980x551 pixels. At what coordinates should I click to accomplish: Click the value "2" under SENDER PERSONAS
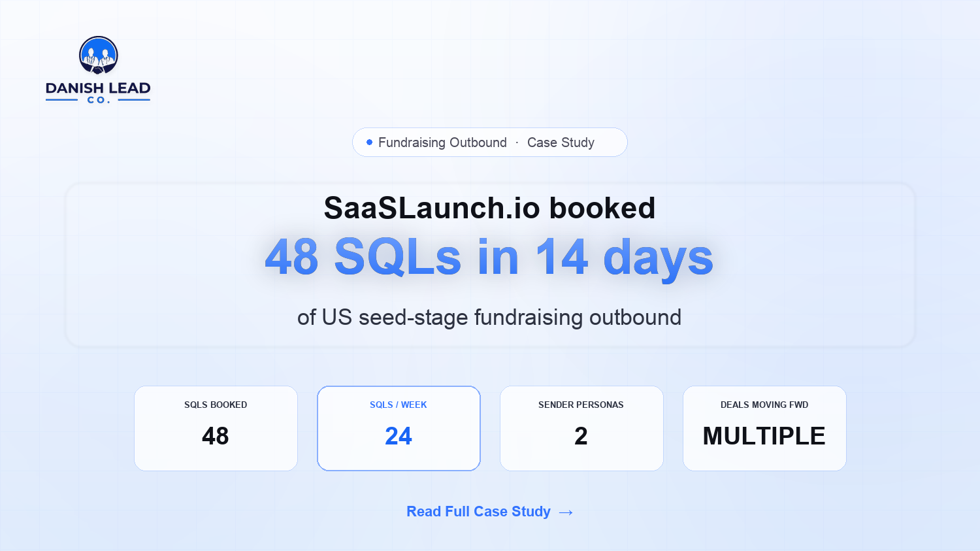point(581,436)
